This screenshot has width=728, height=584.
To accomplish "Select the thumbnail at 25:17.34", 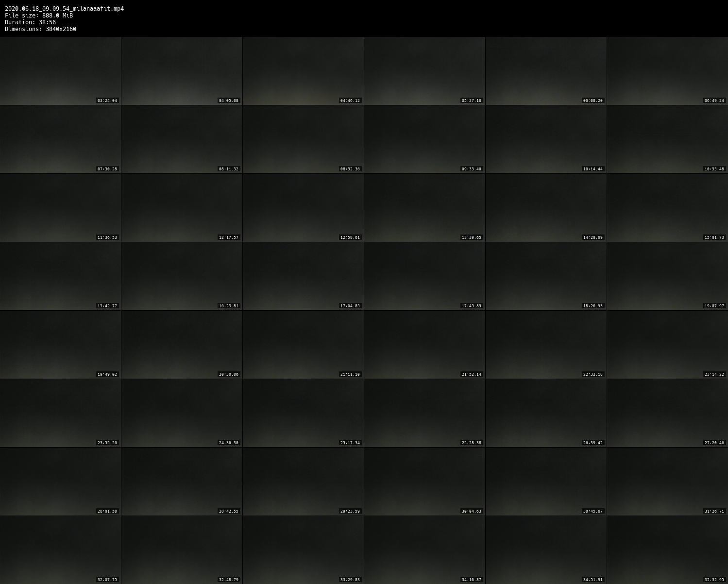I will click(303, 413).
